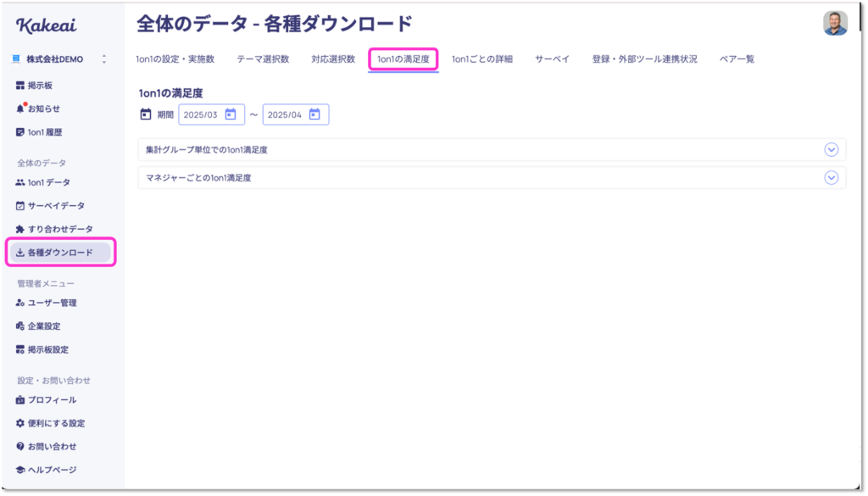The width and height of the screenshot is (868, 496).
Task: Open サーベイデータ sidebar link
Action: (x=57, y=205)
